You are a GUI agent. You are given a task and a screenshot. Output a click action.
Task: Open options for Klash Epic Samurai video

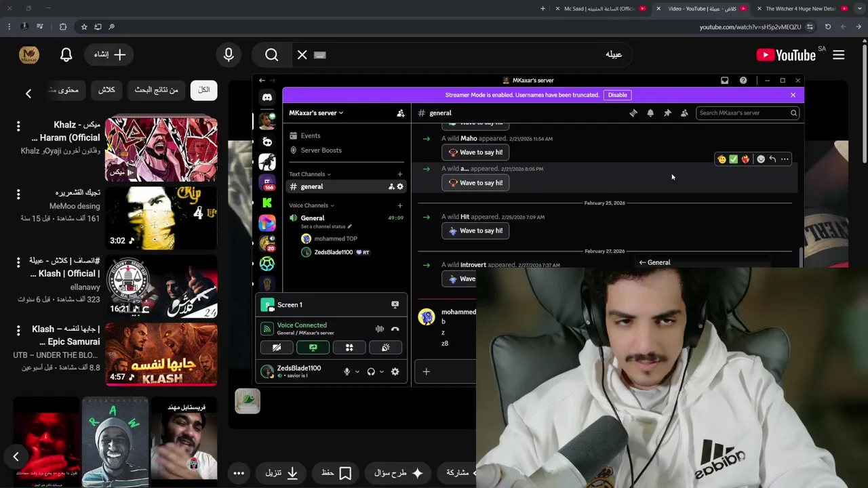pyautogui.click(x=18, y=330)
